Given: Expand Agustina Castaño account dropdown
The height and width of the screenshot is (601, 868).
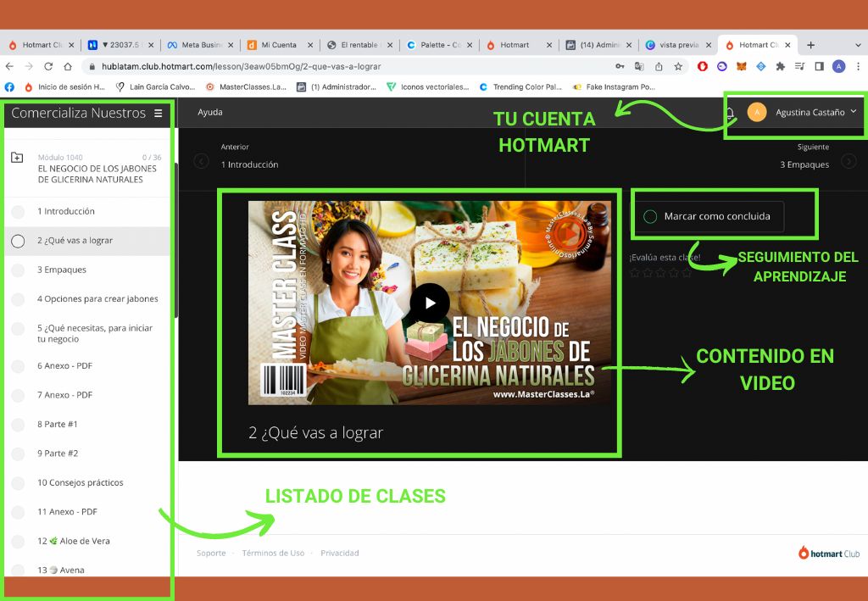Looking at the screenshot, I should point(853,112).
